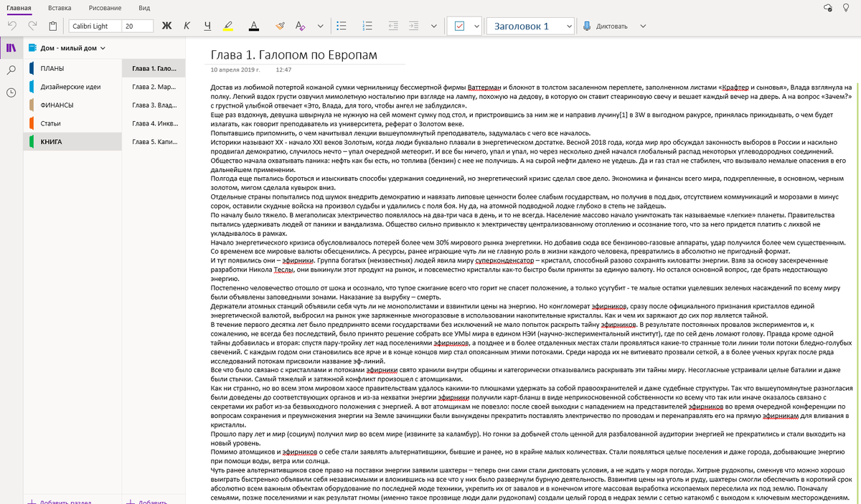Apply black font color
The width and height of the screenshot is (861, 504).
click(x=253, y=26)
